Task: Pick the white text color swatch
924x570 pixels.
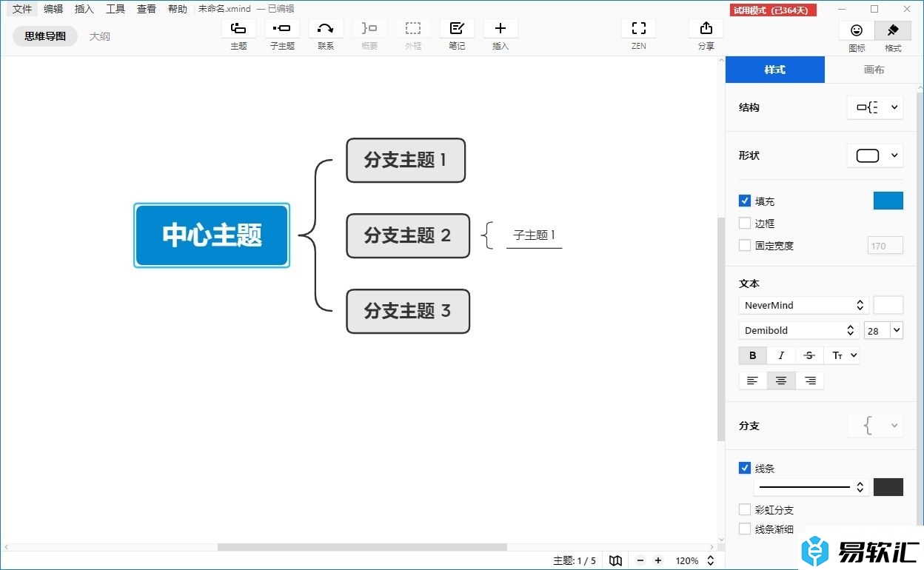Action: 888,305
